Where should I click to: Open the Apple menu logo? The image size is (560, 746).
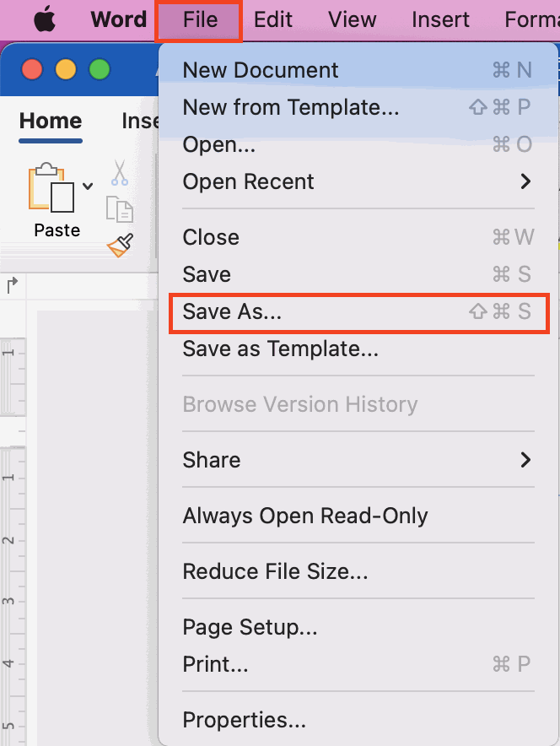click(44, 20)
